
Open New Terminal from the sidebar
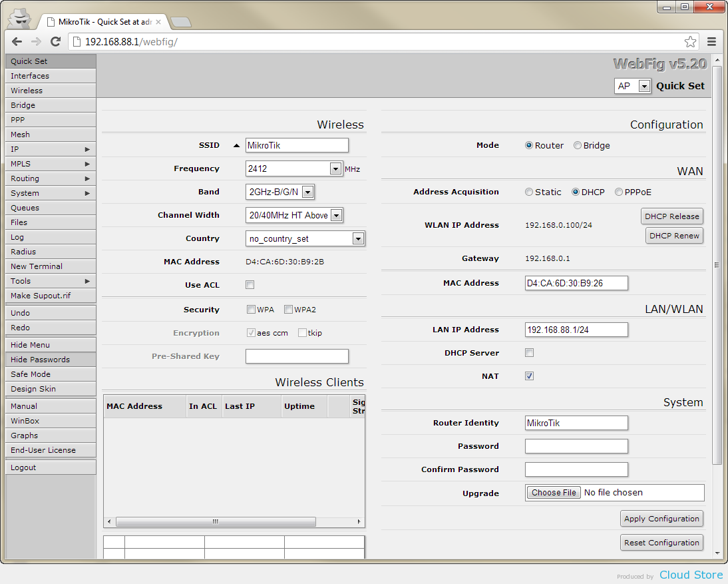coord(51,266)
